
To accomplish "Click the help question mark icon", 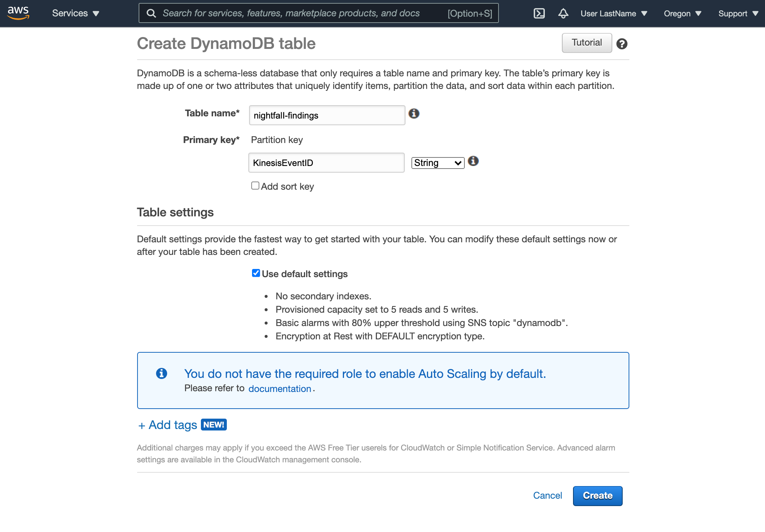I will (x=622, y=44).
